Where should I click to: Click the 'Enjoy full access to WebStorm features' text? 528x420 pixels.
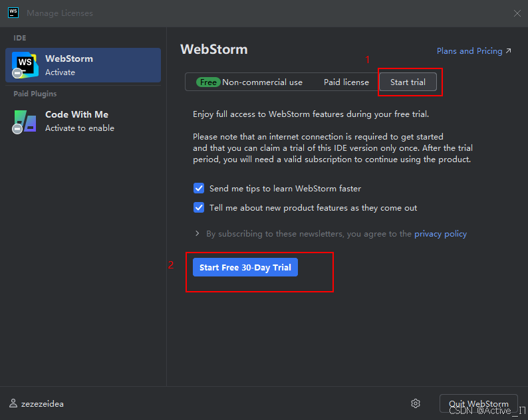tap(311, 114)
